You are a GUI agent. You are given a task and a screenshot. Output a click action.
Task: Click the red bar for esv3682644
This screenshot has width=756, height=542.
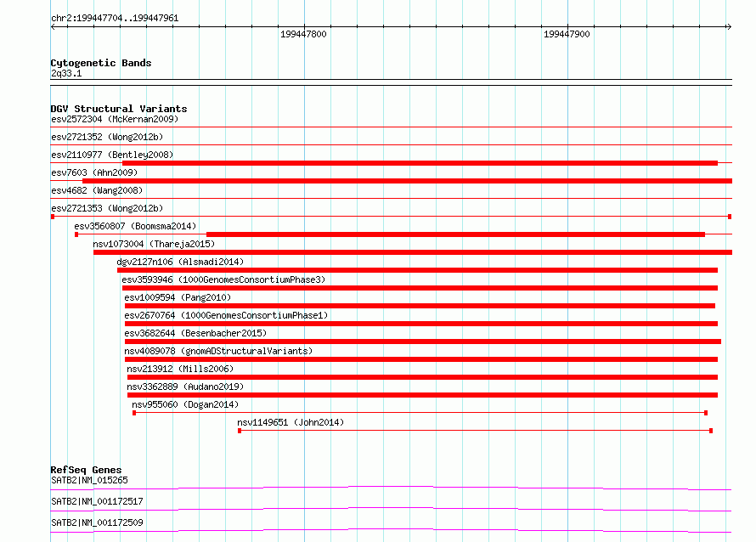click(x=423, y=342)
